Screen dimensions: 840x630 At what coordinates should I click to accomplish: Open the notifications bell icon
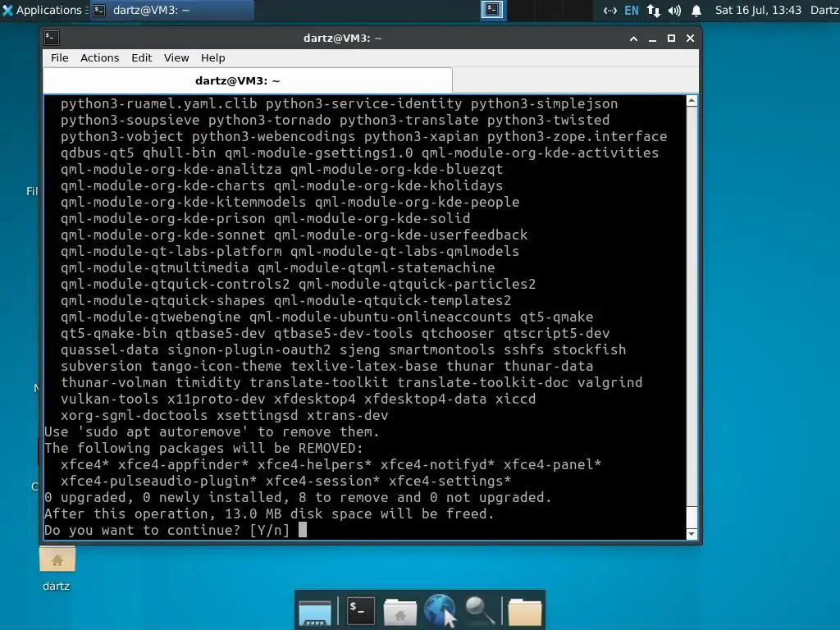[696, 10]
